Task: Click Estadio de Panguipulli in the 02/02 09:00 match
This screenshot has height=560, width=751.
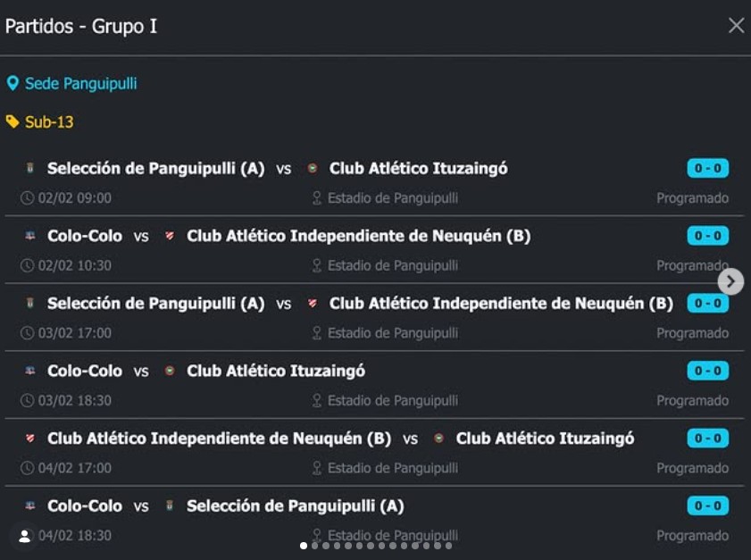Action: coord(392,198)
